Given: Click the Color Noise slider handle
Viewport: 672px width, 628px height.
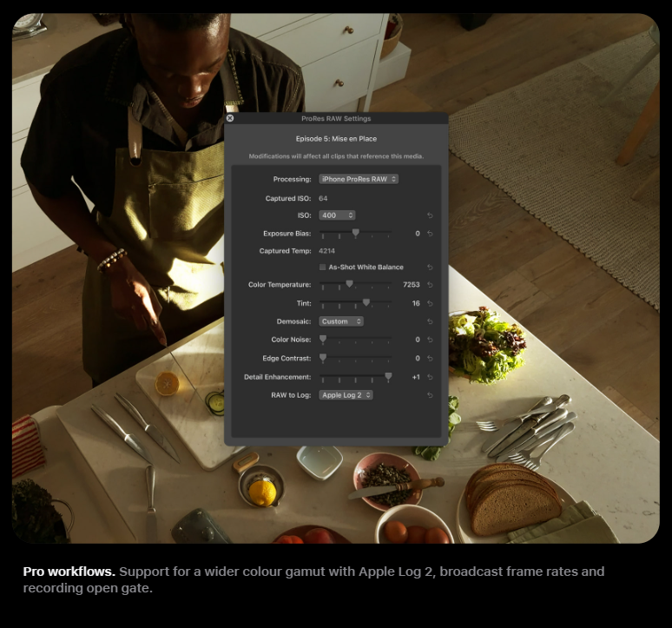Looking at the screenshot, I should click(x=323, y=339).
